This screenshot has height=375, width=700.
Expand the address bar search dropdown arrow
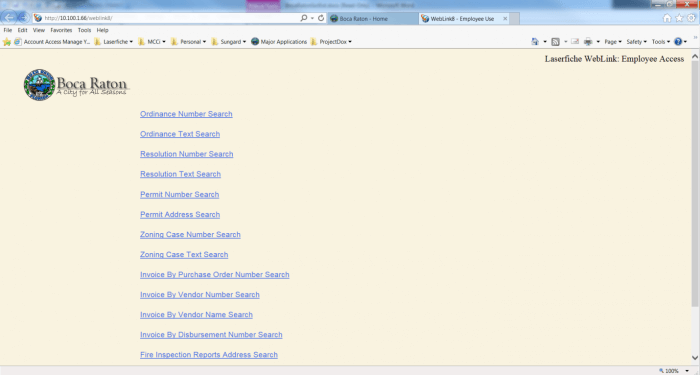(312, 18)
